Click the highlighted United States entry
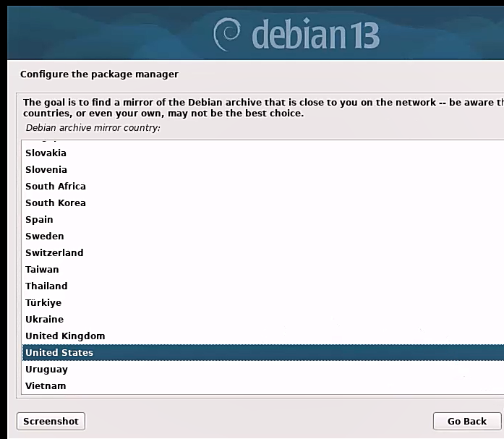 [59, 352]
